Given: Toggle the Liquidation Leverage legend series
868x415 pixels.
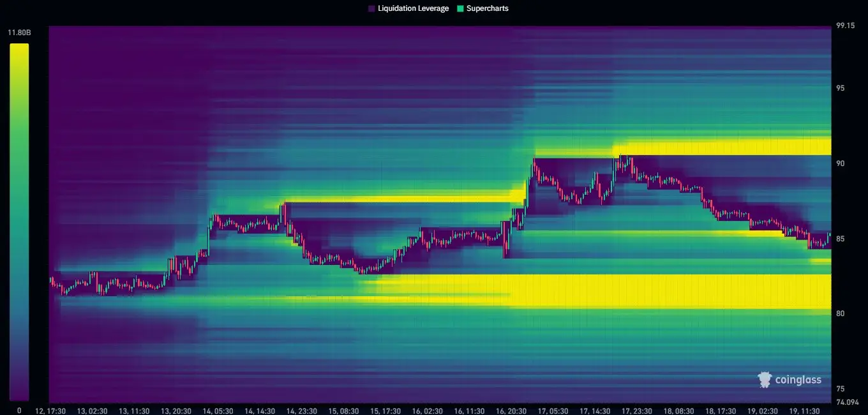Looking at the screenshot, I should coord(408,8).
